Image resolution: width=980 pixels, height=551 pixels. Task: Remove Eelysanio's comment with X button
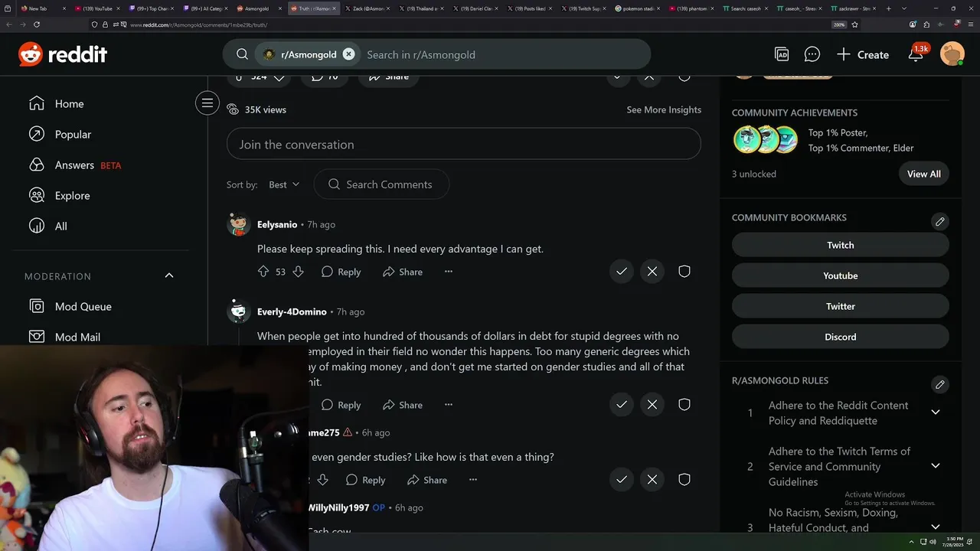coord(652,272)
